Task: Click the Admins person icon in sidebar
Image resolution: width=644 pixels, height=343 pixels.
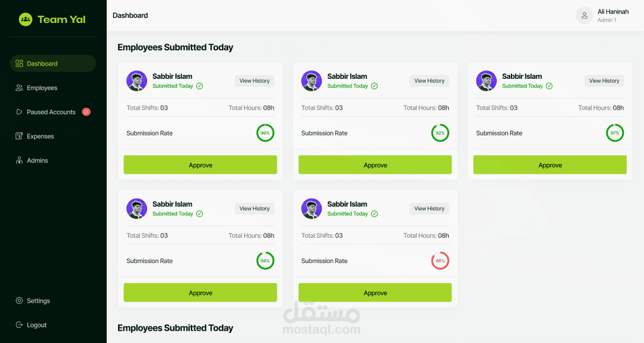Action: pos(19,160)
